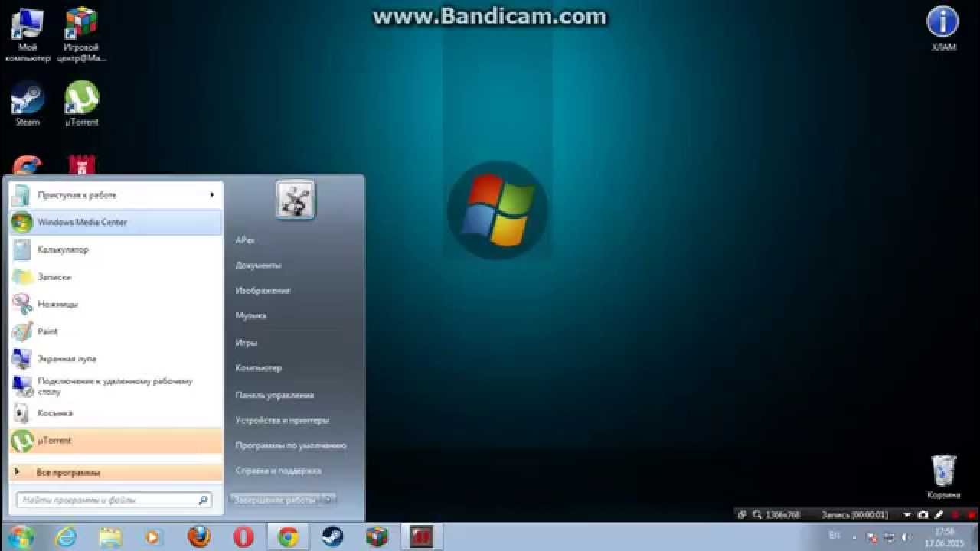This screenshot has height=551, width=980.
Task: Open Программы по умолчанию
Action: click(x=291, y=445)
